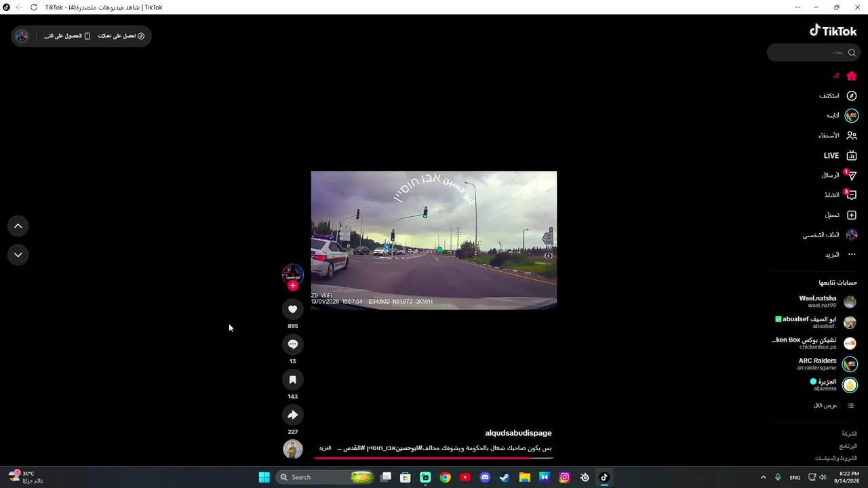This screenshot has width=868, height=488.
Task: Open the Friends section icon
Action: click(x=852, y=136)
